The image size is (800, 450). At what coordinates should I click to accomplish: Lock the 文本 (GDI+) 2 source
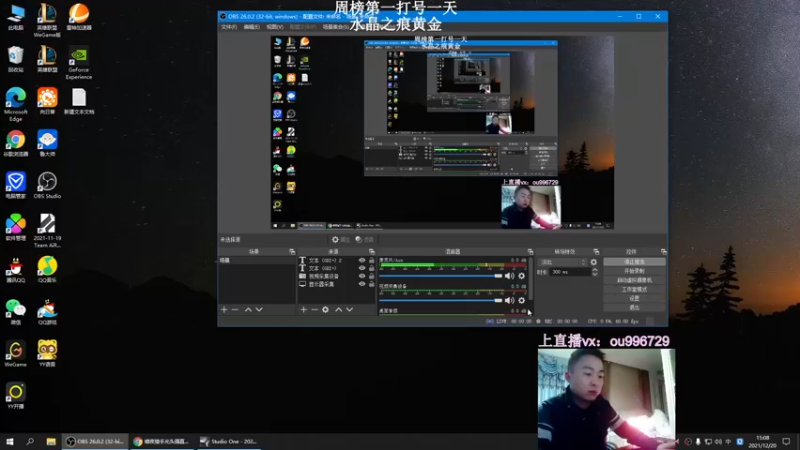tap(371, 260)
